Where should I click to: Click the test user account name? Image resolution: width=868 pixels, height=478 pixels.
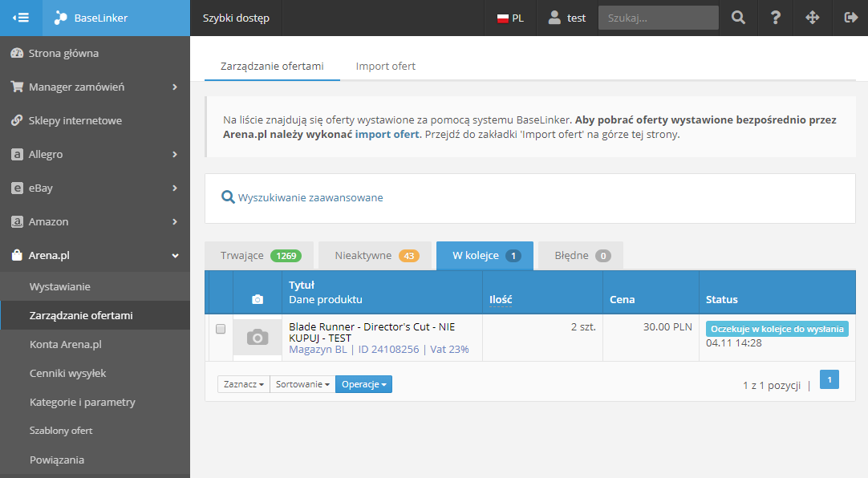click(x=576, y=18)
